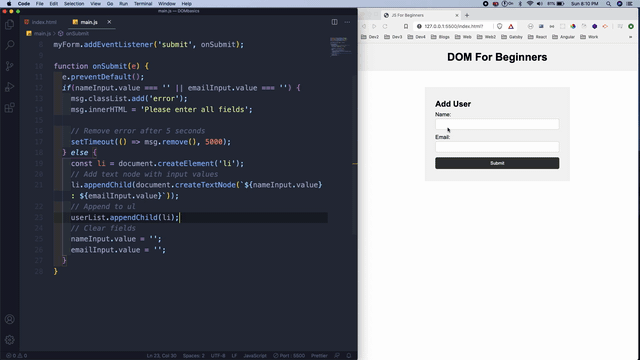Screen dimensions: 640x360
Task: Open the Blogs bookmarks folder
Action: pos(440,37)
